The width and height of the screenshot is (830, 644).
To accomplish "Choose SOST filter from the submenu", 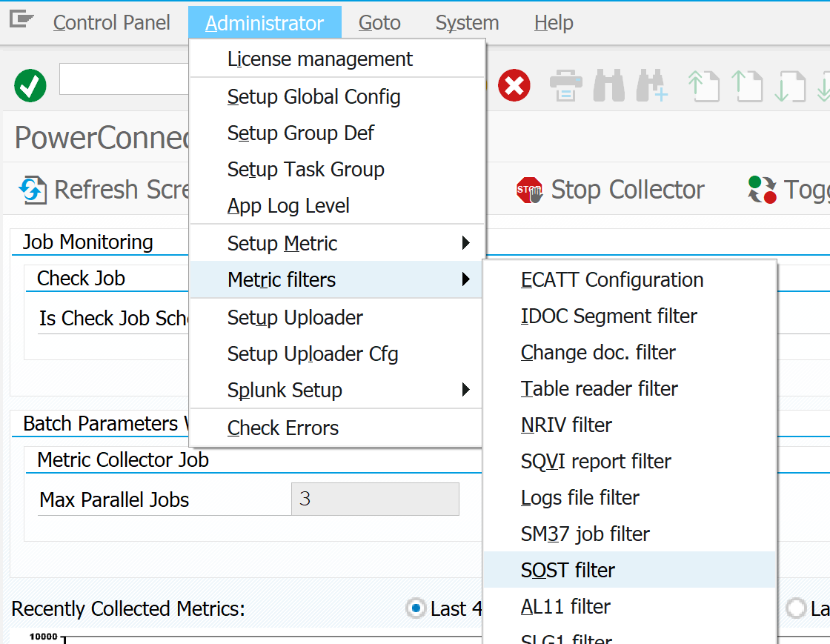I will coord(567,570).
